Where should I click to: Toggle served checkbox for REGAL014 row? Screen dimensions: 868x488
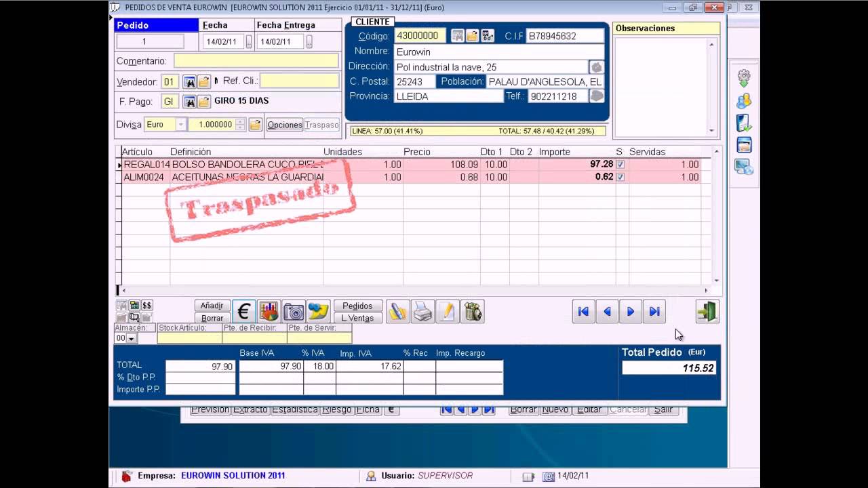click(x=620, y=165)
